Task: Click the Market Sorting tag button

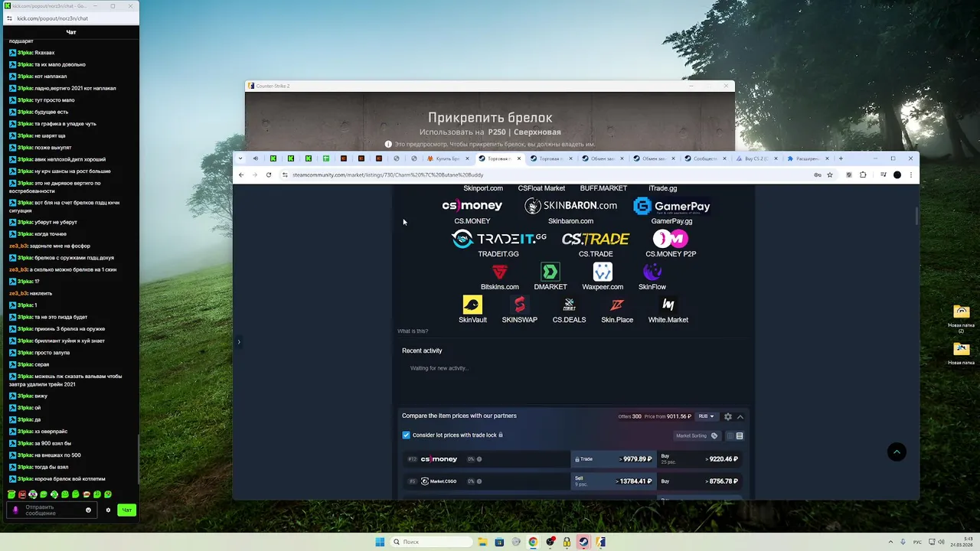Action: (x=697, y=435)
